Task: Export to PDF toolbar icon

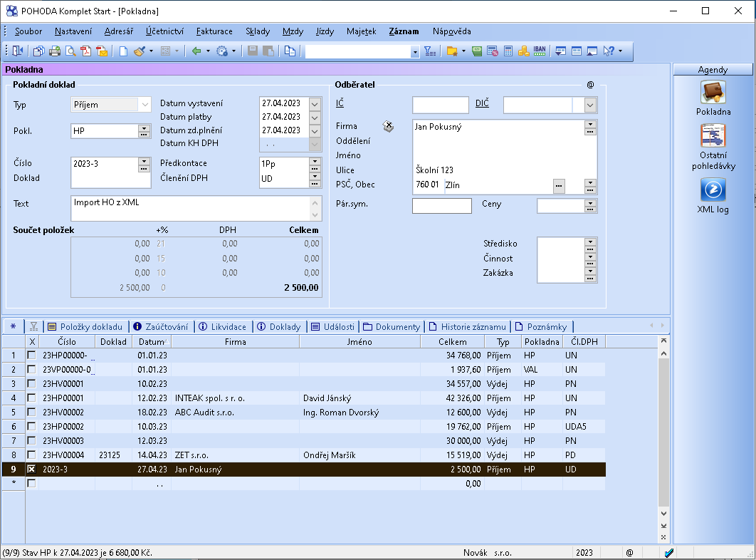Action: coord(86,51)
